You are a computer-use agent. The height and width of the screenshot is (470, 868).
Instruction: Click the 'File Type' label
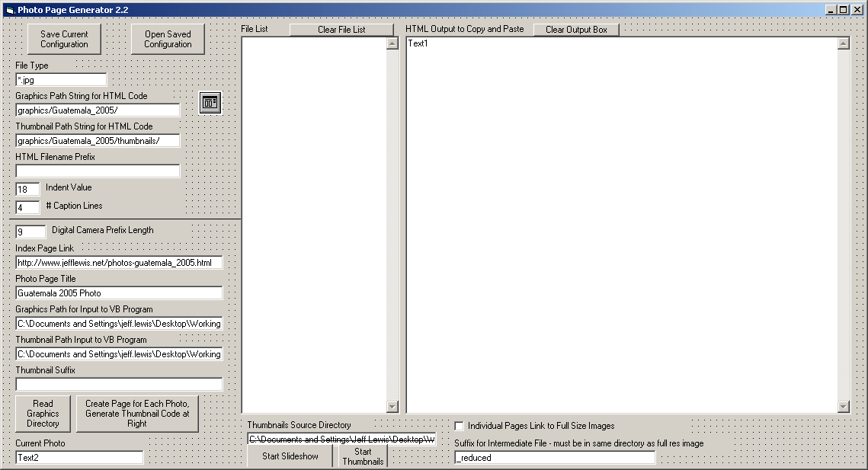click(31, 66)
